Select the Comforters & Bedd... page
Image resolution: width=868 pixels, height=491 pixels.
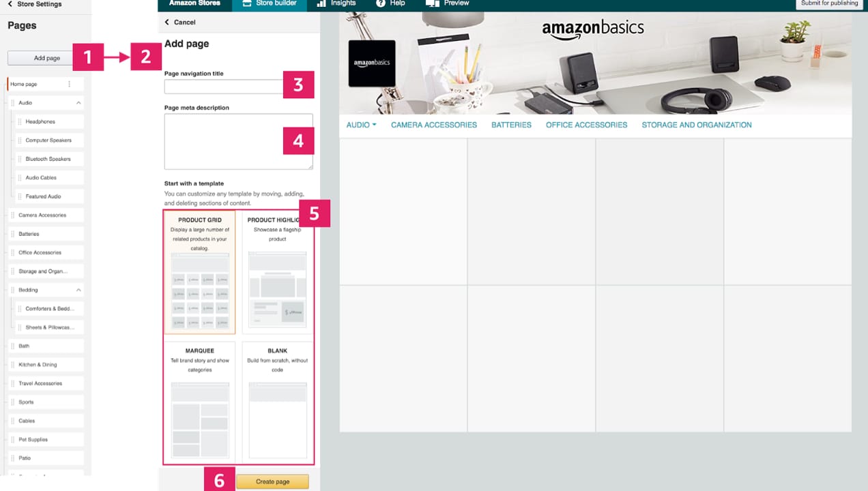49,309
